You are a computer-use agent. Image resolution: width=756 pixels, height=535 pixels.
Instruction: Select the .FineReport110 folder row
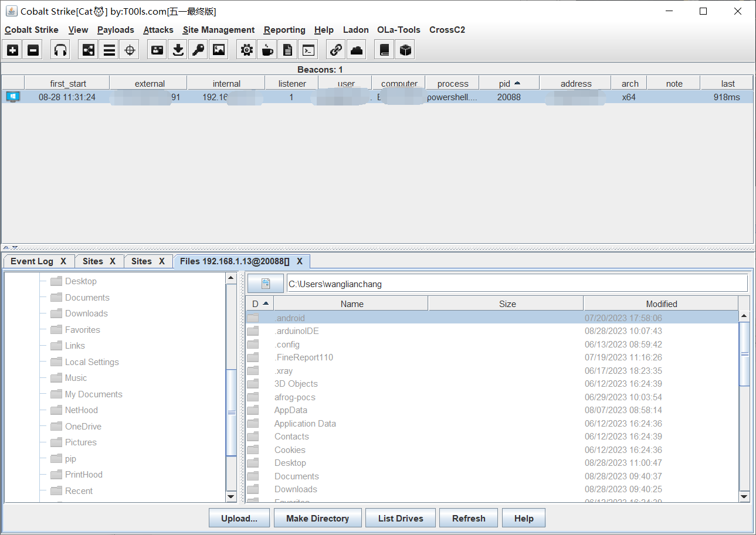coord(492,357)
